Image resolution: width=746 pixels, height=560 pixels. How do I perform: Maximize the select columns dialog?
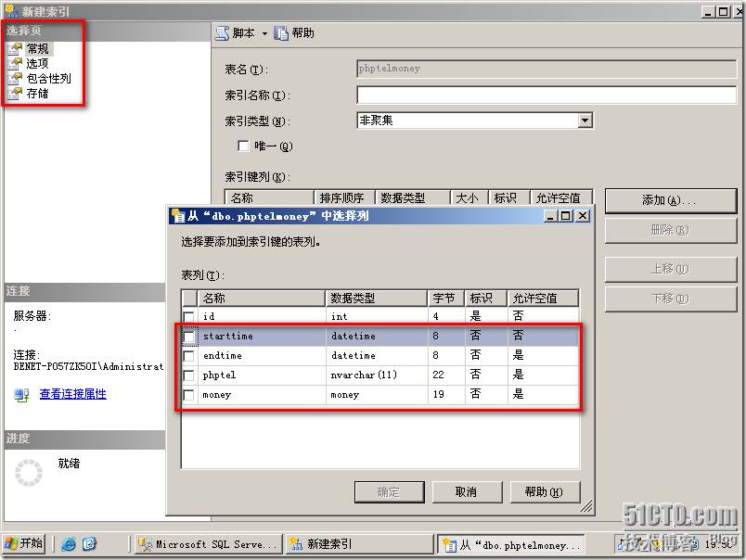pos(566,216)
